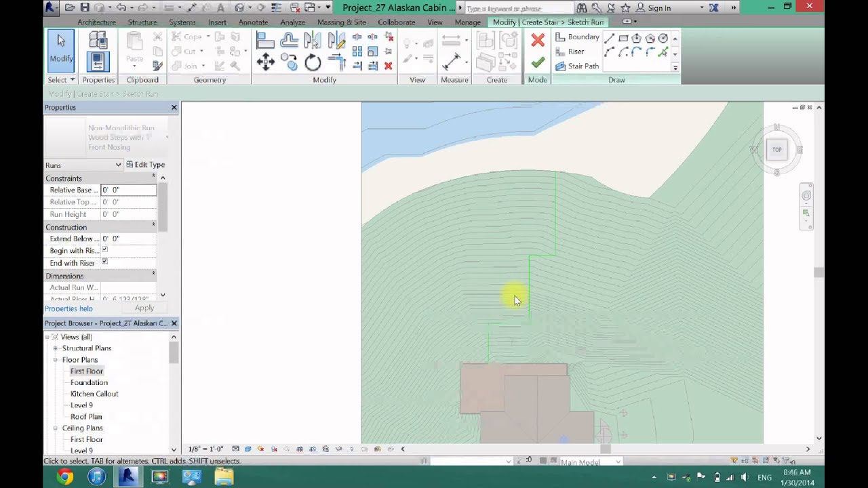Viewport: 868px width, 488px height.
Task: Open the Runs filter dropdown
Action: pos(83,165)
